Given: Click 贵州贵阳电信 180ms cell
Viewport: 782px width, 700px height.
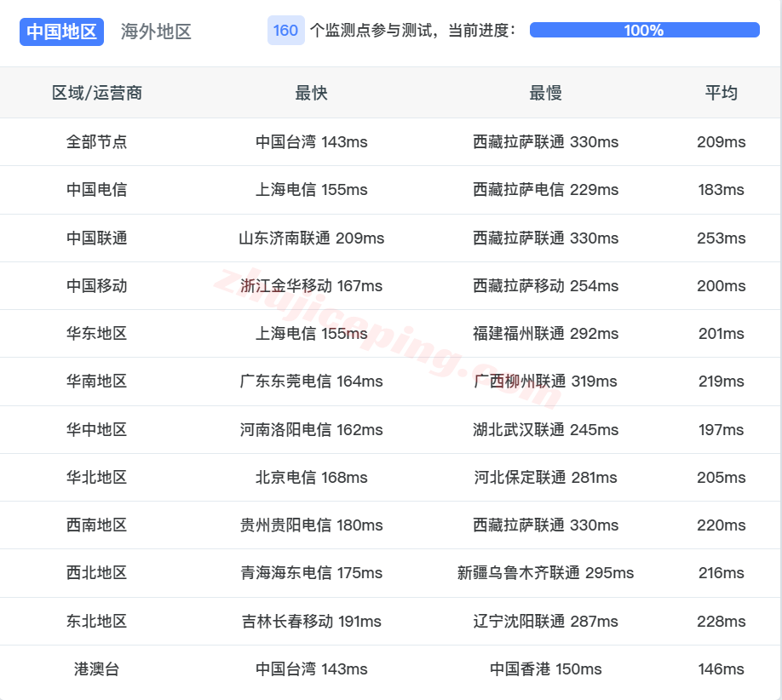Looking at the screenshot, I should [x=311, y=525].
